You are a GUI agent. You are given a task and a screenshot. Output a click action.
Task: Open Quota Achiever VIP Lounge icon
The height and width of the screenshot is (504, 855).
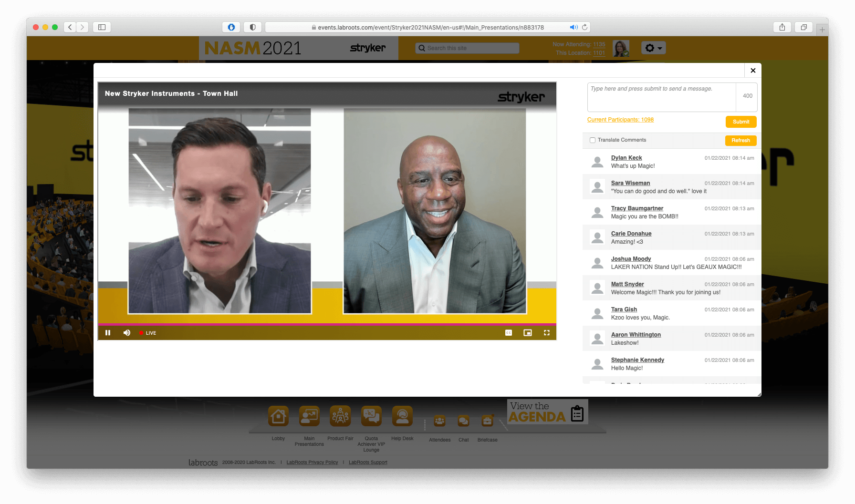point(371,417)
